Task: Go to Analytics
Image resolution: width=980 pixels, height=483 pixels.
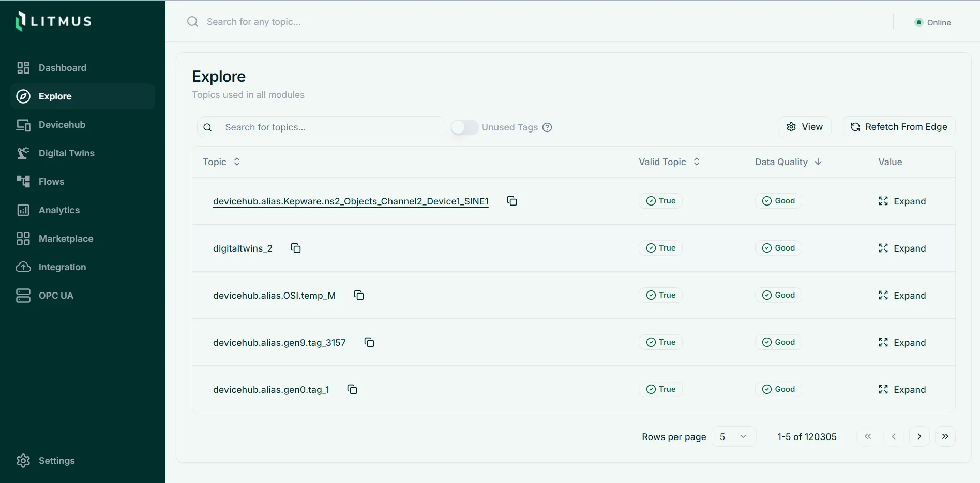Action: point(83,210)
